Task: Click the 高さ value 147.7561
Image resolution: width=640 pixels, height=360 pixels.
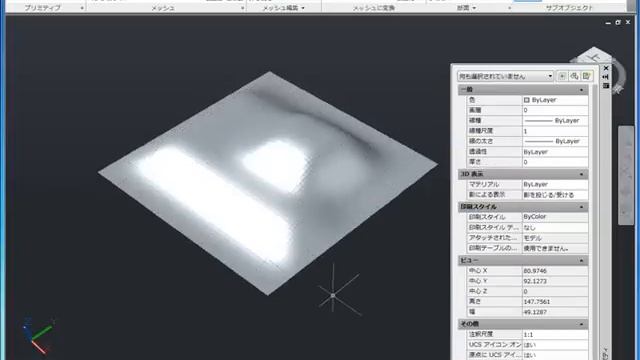Action: pyautogui.click(x=555, y=302)
